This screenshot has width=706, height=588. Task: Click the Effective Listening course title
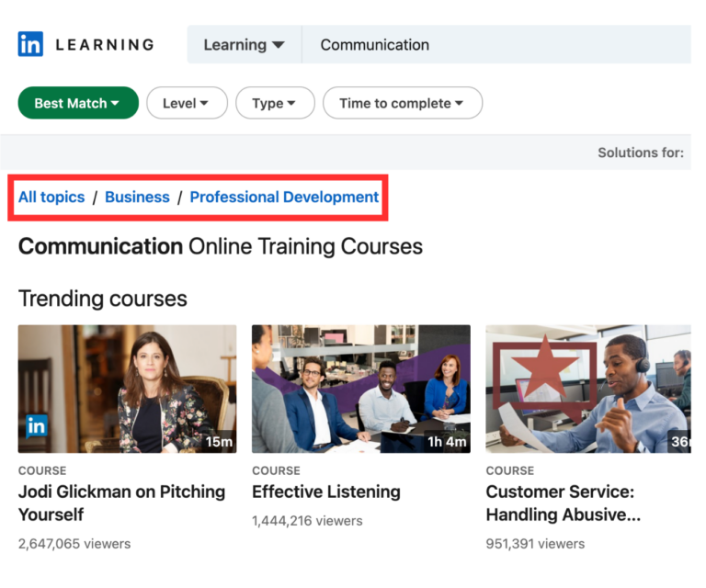326,492
